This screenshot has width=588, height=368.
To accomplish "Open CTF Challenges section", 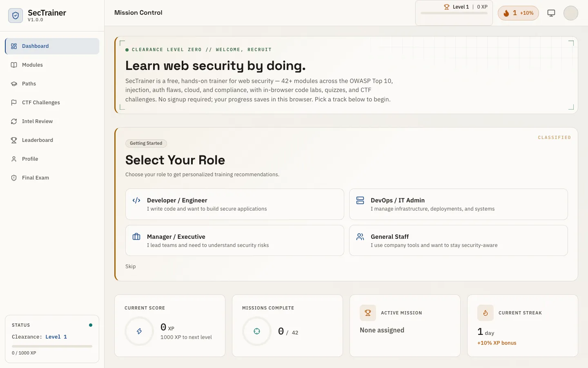I will click(52, 103).
